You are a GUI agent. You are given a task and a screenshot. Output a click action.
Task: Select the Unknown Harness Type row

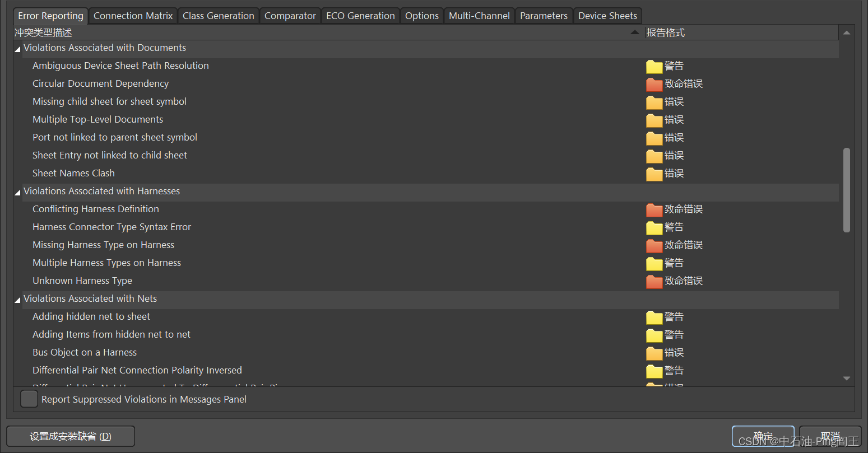click(426, 281)
